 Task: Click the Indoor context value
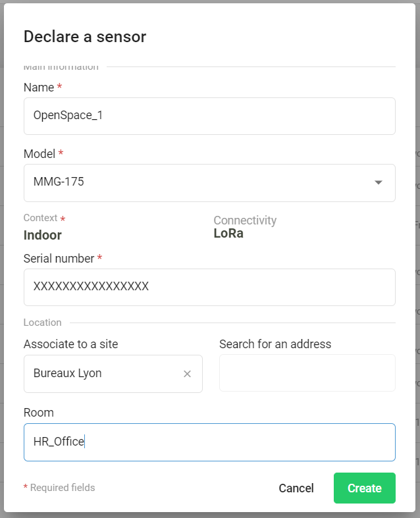[x=43, y=235]
